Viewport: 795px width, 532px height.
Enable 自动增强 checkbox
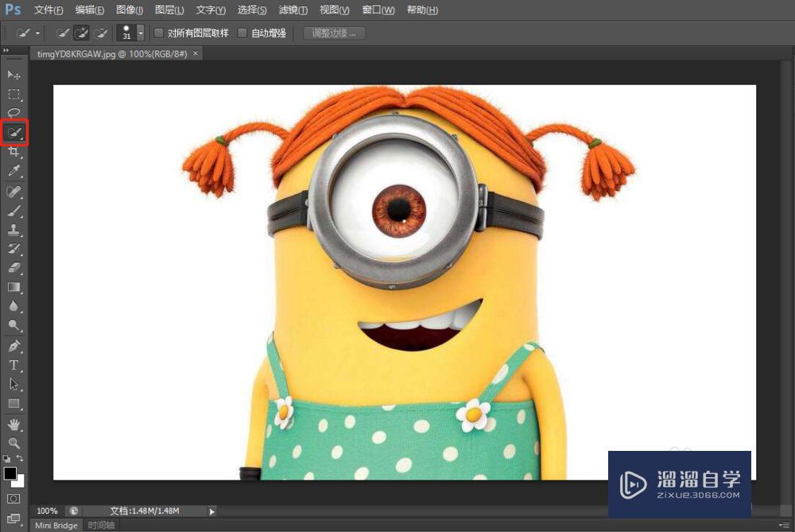[x=242, y=33]
